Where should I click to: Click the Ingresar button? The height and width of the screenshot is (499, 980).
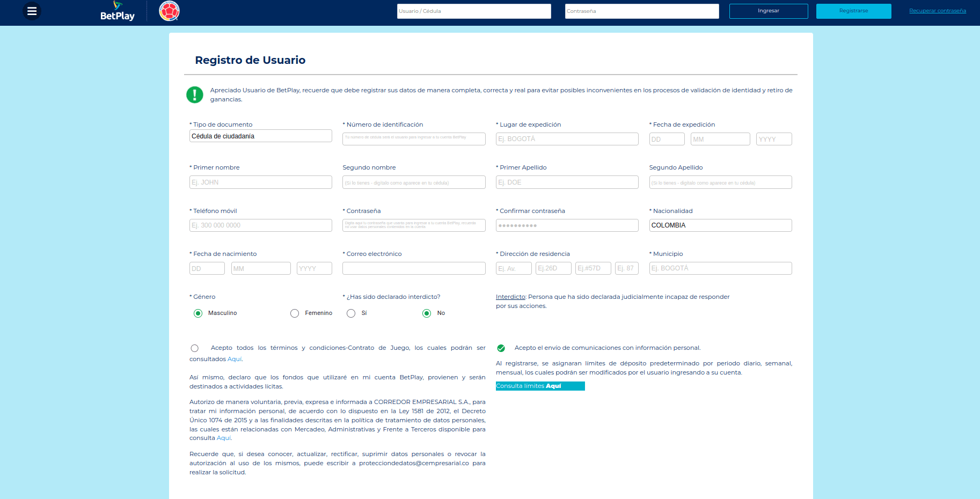768,11
